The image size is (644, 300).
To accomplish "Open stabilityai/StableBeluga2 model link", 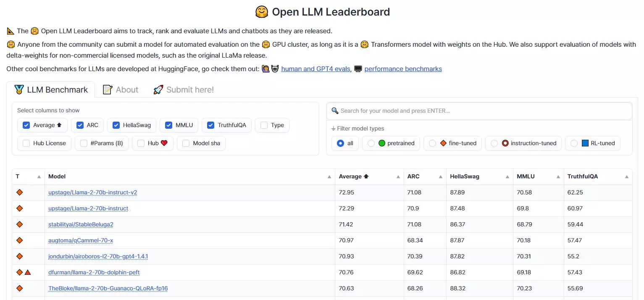I will [x=81, y=224].
